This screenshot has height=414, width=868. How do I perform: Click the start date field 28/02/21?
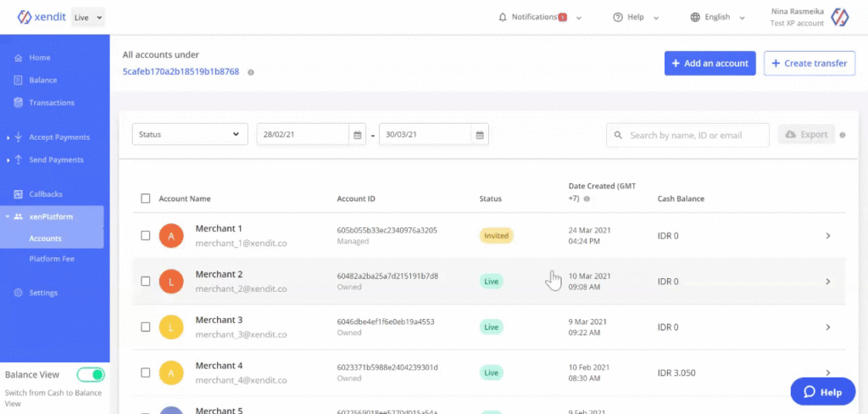coord(303,134)
